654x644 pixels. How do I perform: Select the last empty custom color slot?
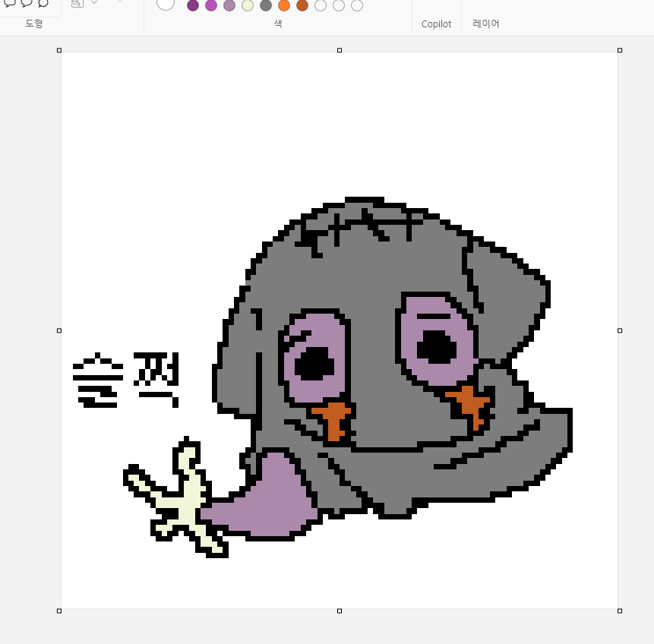pyautogui.click(x=357, y=5)
